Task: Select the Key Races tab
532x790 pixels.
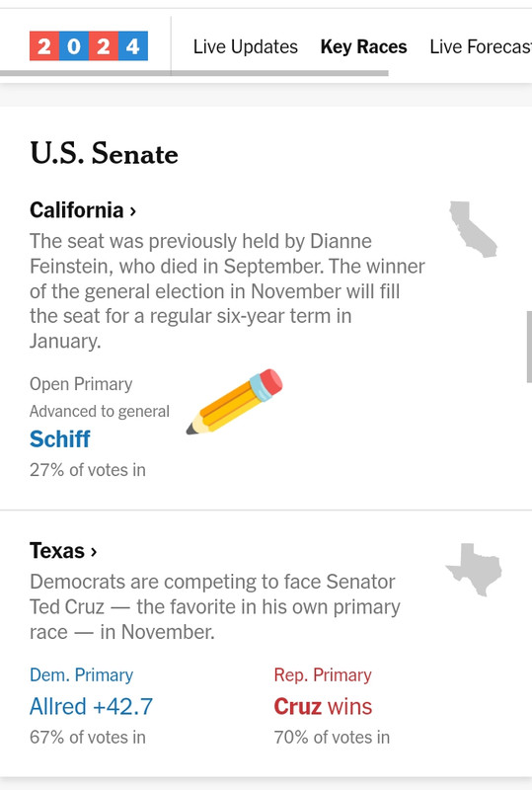Action: coord(364,46)
